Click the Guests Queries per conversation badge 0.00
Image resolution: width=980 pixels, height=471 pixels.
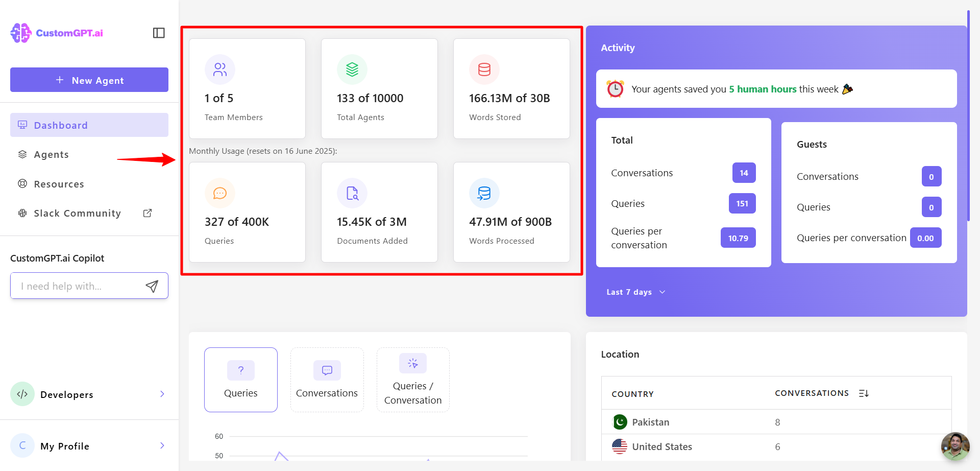point(926,238)
